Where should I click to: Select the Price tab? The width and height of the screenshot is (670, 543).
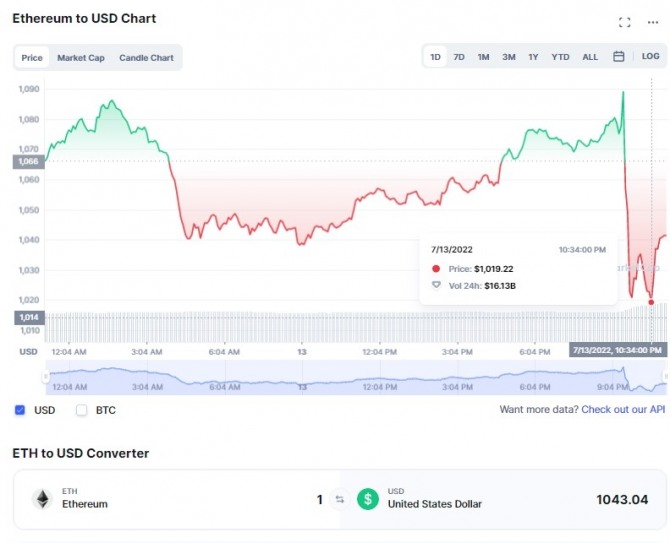tap(32, 58)
